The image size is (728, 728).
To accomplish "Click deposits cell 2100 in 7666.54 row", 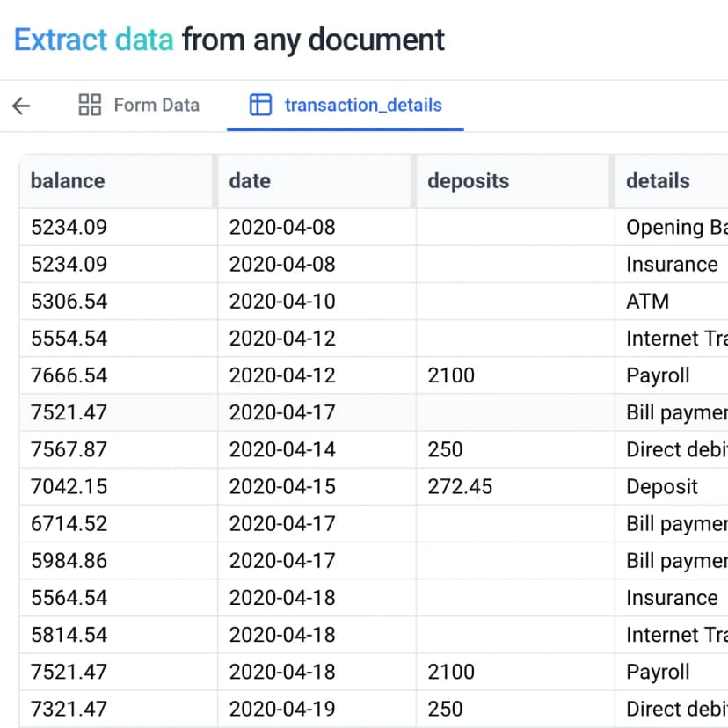I will pos(515,375).
